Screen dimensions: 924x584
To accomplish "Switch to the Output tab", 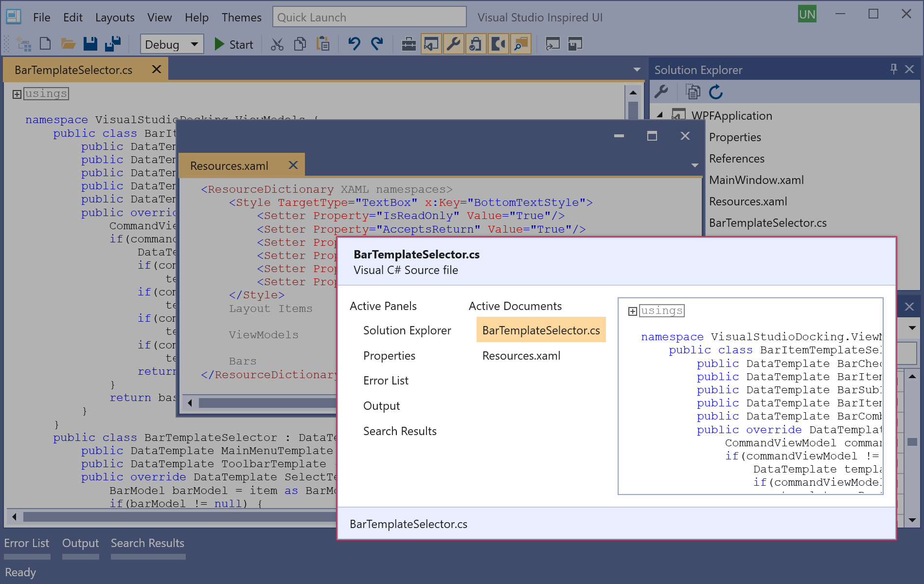I will [x=80, y=543].
